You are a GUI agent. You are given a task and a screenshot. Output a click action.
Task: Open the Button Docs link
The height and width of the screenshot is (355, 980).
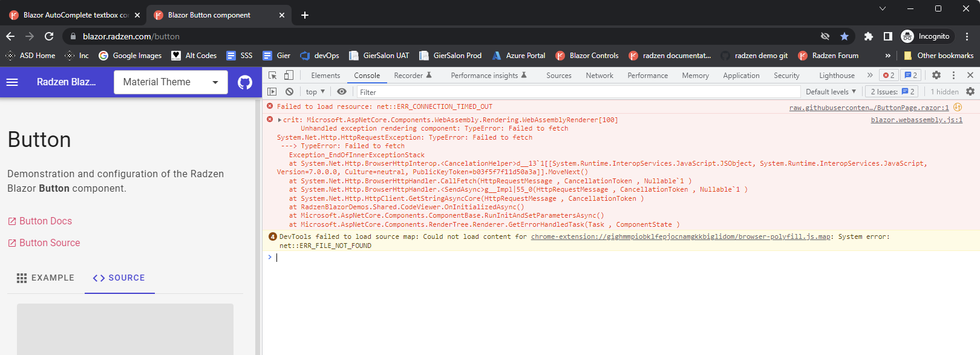(45, 221)
